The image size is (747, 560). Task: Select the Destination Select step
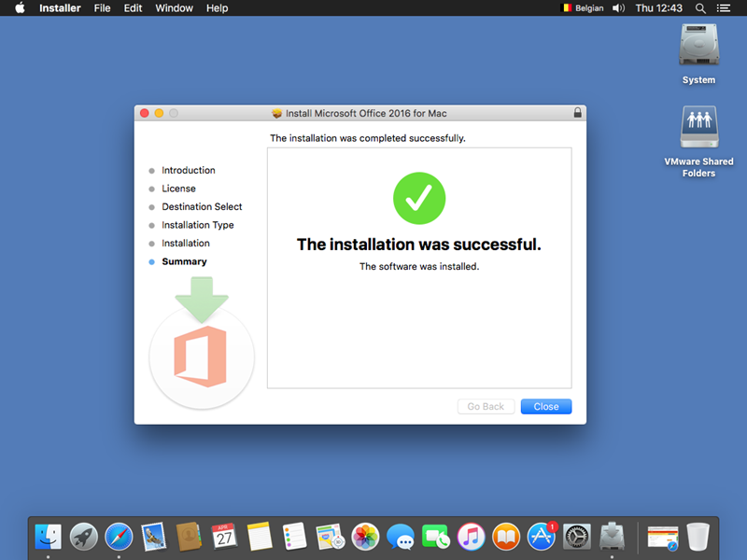pos(202,206)
